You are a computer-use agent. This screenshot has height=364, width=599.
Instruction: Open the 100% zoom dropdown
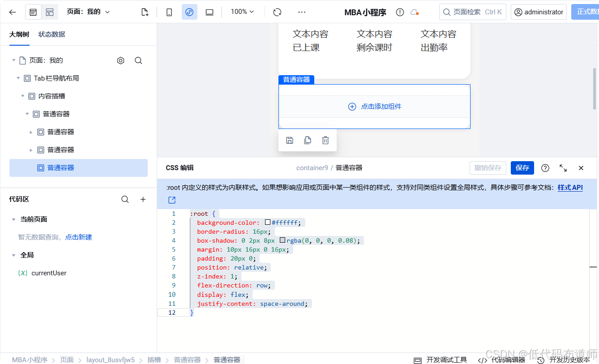[x=241, y=12]
